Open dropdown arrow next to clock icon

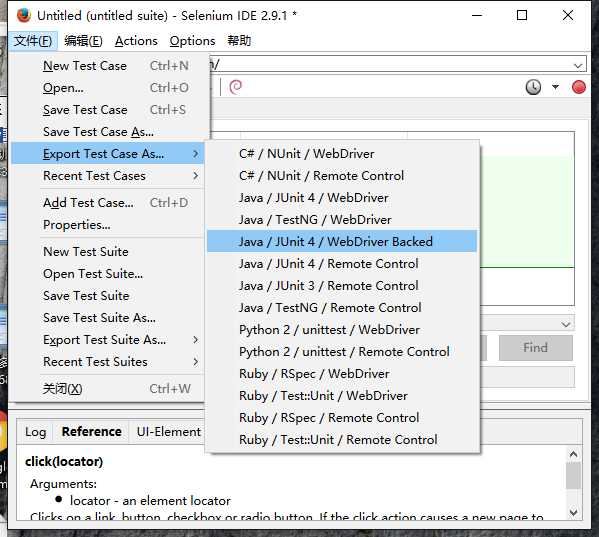pos(555,87)
